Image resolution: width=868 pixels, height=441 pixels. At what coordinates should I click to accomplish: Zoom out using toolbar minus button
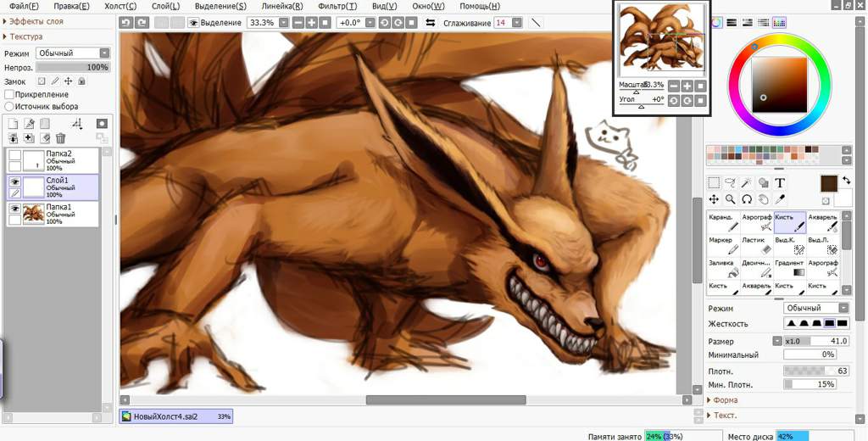pyautogui.click(x=298, y=23)
